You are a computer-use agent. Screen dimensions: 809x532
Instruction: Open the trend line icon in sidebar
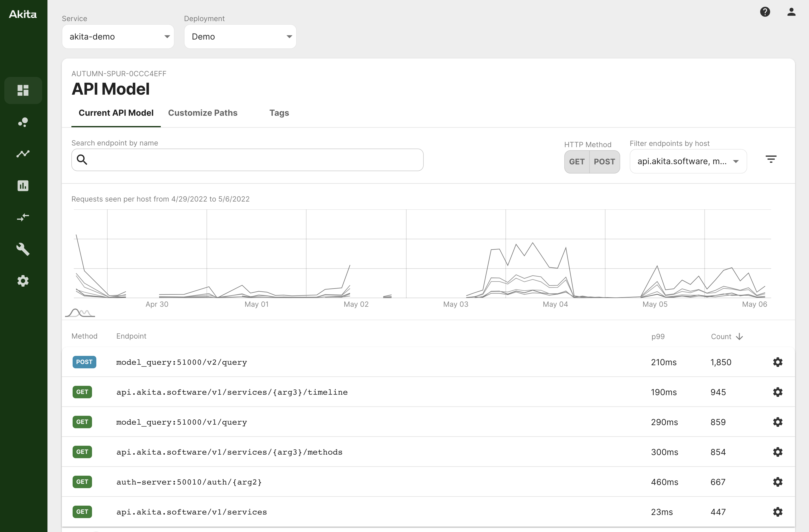(23, 154)
